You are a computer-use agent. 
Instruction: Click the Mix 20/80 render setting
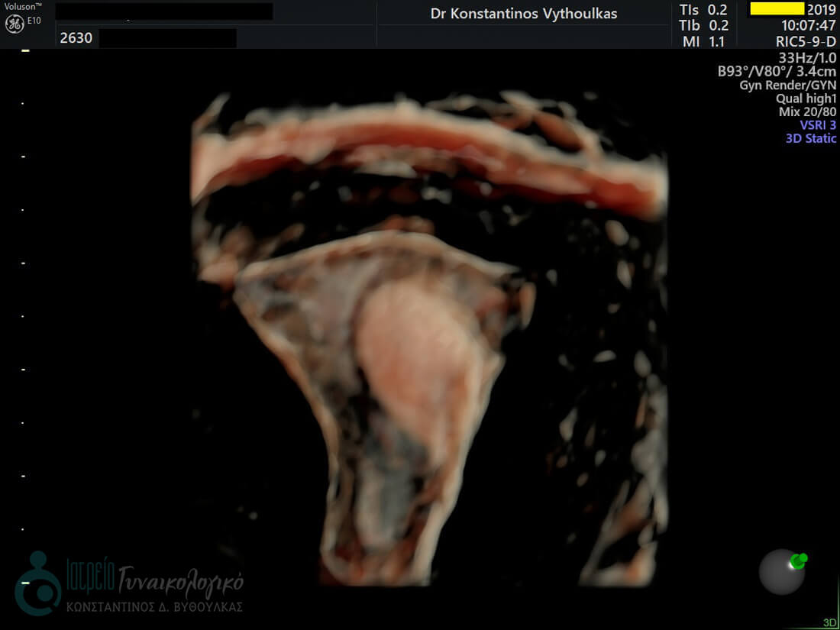pos(807,111)
